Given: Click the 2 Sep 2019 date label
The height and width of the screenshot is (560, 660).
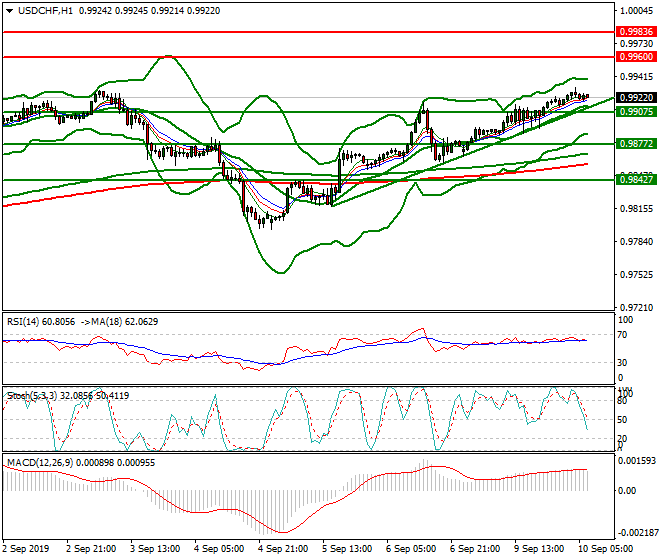Looking at the screenshot, I should (26, 549).
